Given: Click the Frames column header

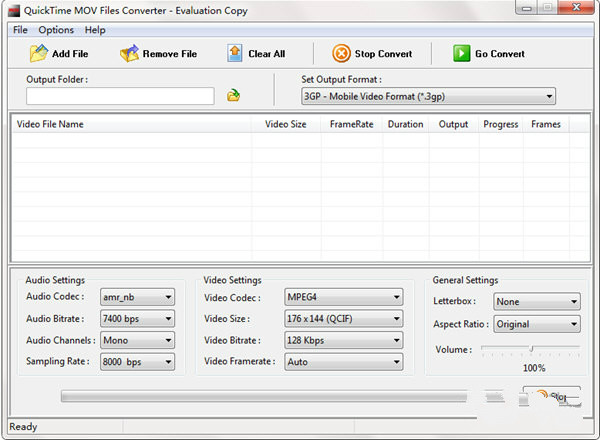Looking at the screenshot, I should coord(546,124).
